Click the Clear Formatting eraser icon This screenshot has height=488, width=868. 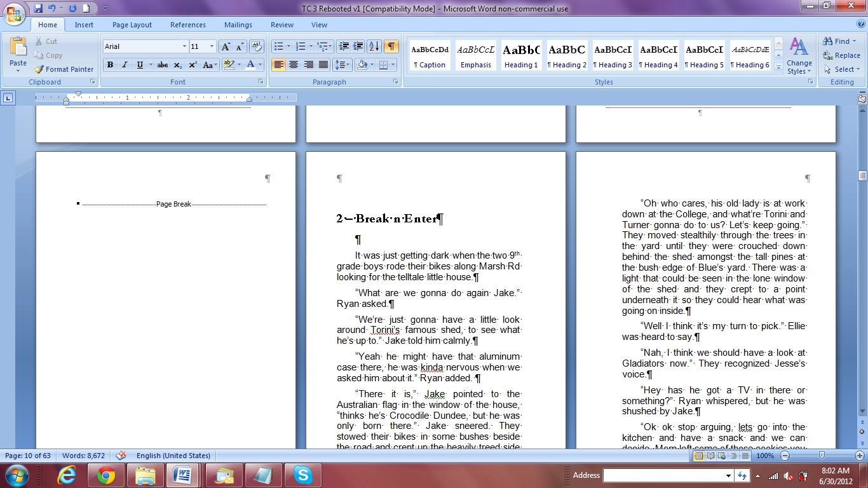[x=257, y=46]
